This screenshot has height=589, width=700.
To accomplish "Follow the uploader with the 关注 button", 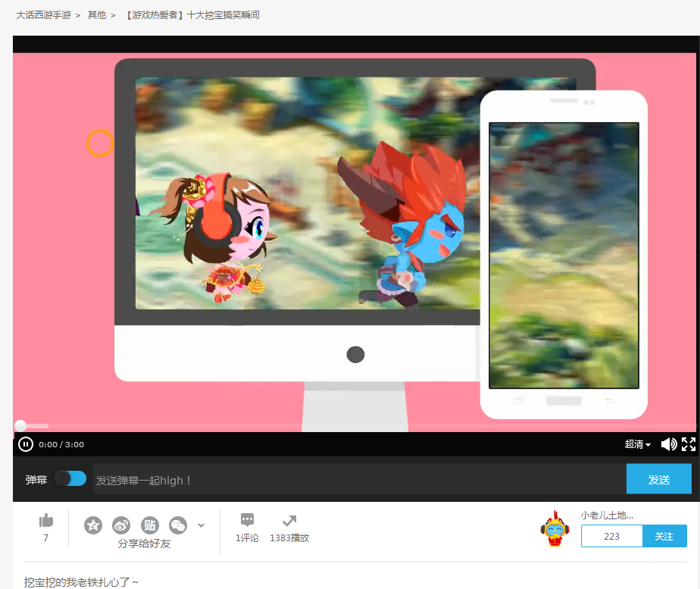I will 664,536.
